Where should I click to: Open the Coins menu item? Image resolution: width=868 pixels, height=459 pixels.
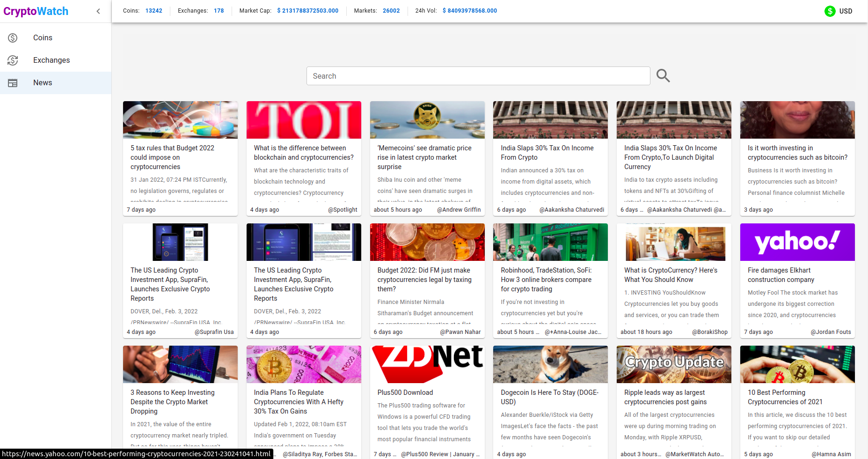tap(56, 37)
